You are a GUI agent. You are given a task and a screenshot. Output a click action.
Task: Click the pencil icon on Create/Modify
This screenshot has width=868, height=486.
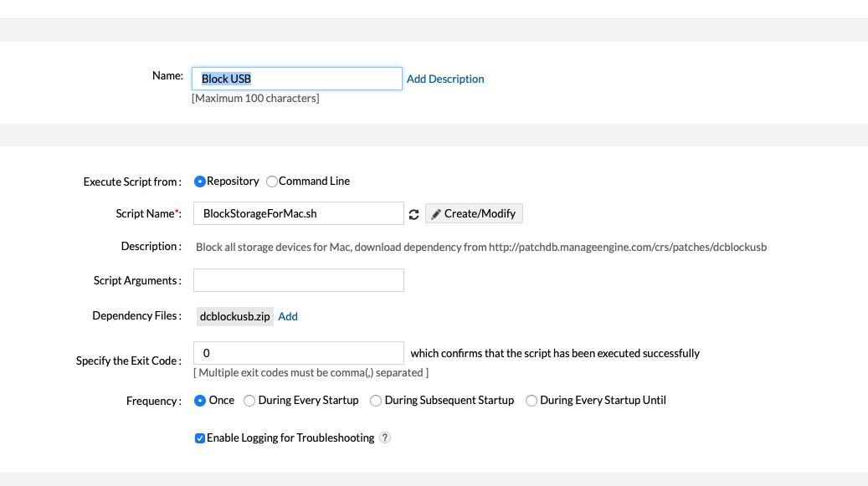click(436, 214)
